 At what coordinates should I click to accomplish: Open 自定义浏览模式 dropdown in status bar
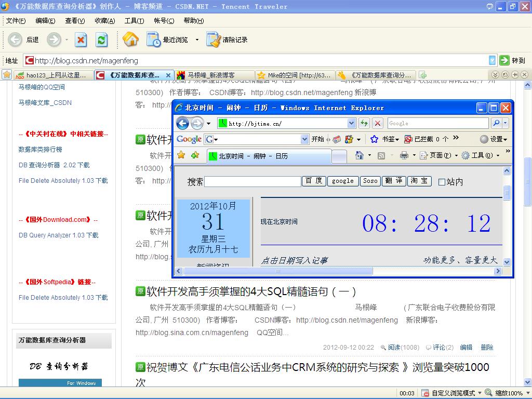(480, 393)
